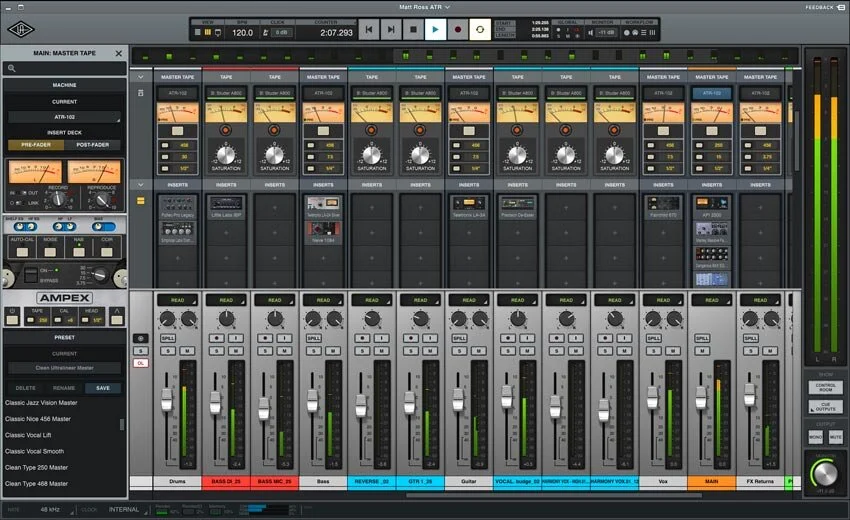This screenshot has width=850, height=520.
Task: Toggle the AUTO-CAL button on the Ampex plugin
Action: 22,252
